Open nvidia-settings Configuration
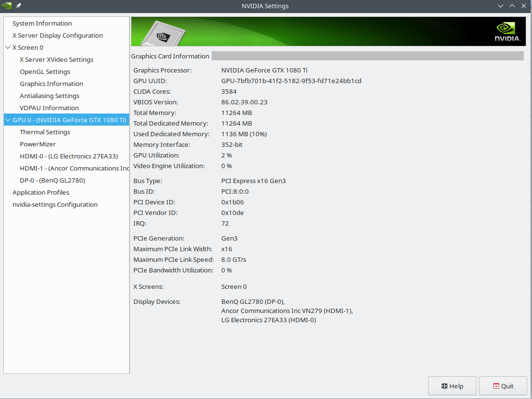 coord(54,204)
